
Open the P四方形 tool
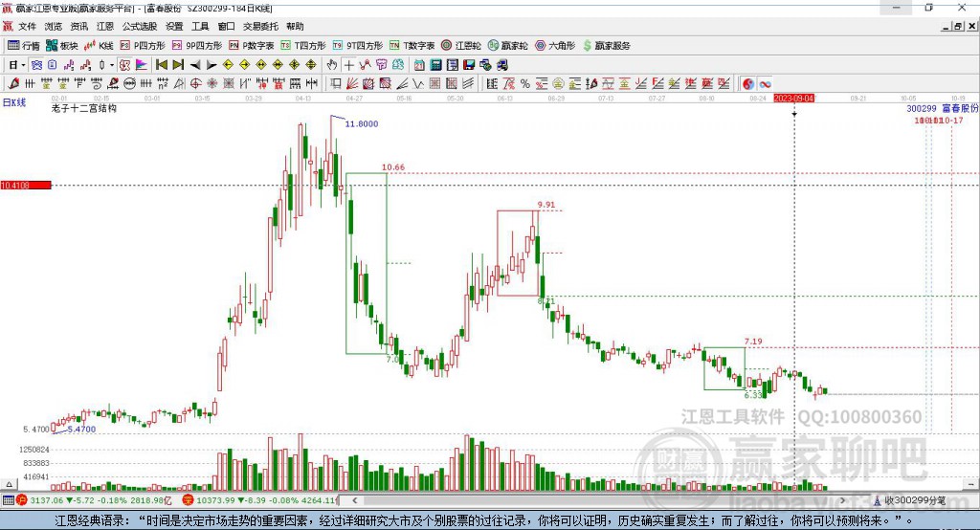142,46
